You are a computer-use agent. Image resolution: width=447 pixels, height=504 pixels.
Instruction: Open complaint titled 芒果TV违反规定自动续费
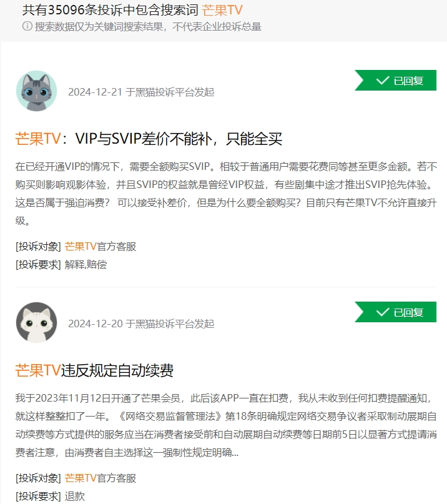(94, 370)
